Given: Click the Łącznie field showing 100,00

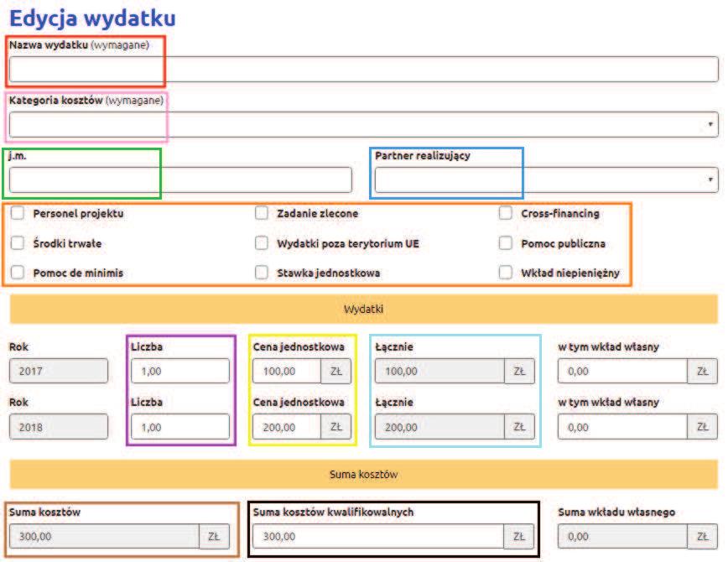Looking at the screenshot, I should coord(439,371).
